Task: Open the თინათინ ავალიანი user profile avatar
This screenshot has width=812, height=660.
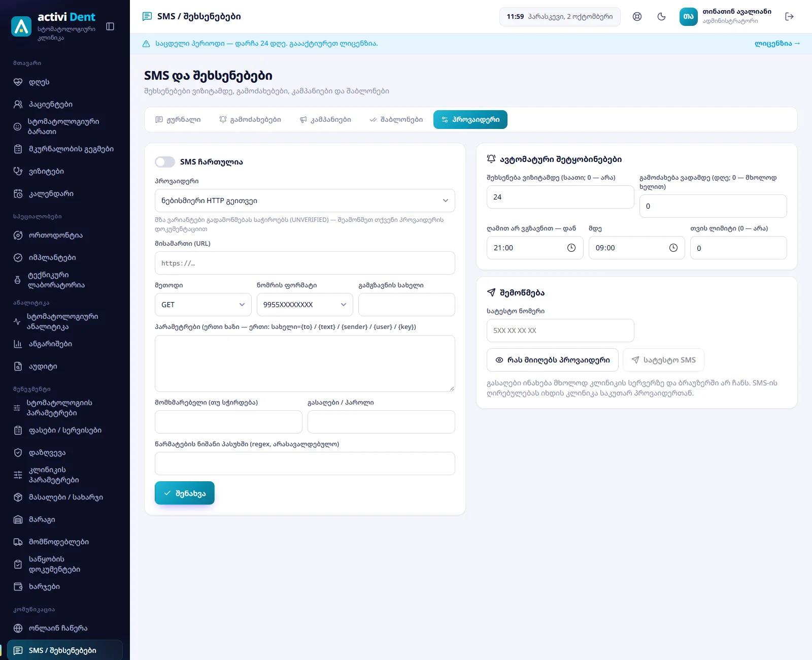Action: click(689, 17)
